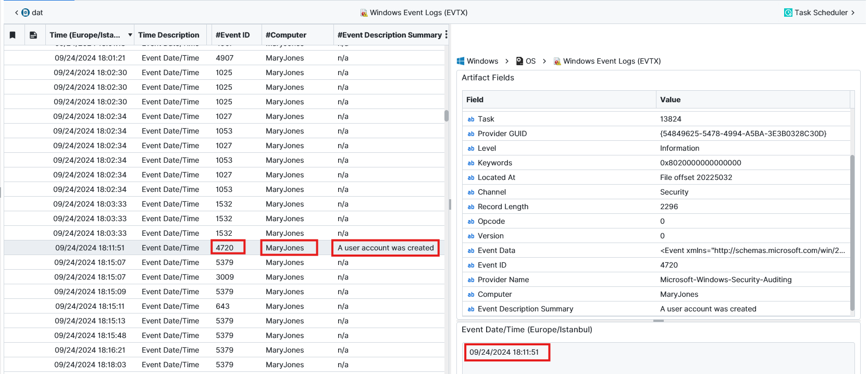Click the Windows logo in the breadcrumb
The height and width of the screenshot is (374, 868).
coord(461,61)
